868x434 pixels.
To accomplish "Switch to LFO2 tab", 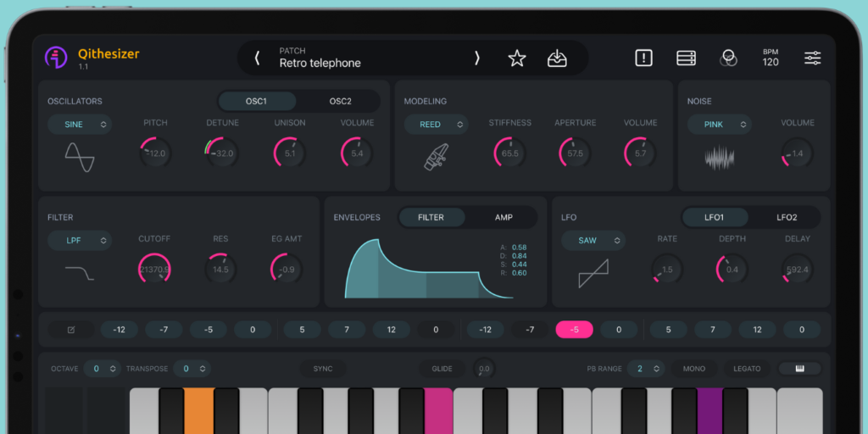I will pos(787,218).
